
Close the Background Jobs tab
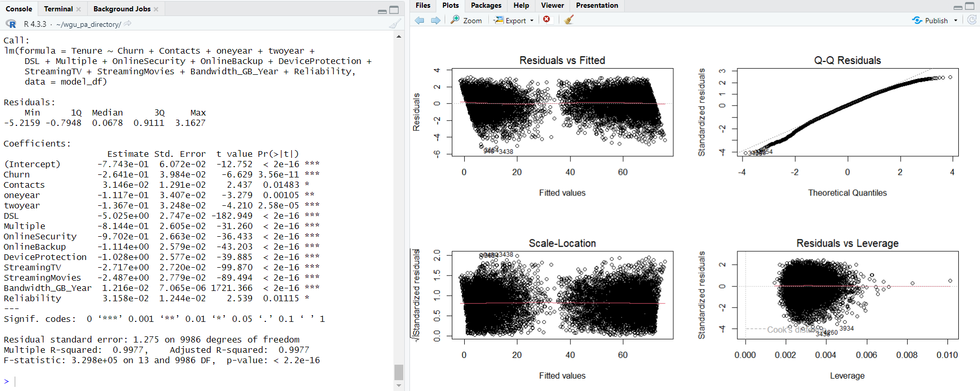[156, 9]
